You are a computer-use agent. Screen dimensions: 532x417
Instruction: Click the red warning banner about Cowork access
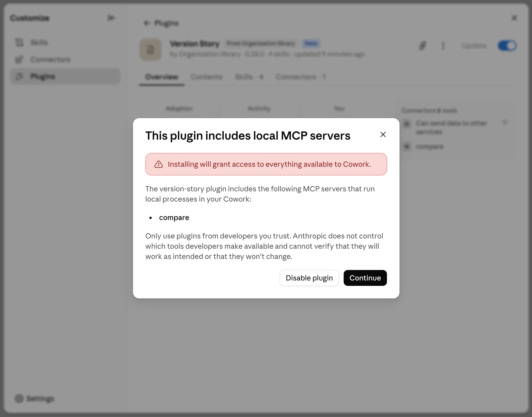(x=266, y=164)
